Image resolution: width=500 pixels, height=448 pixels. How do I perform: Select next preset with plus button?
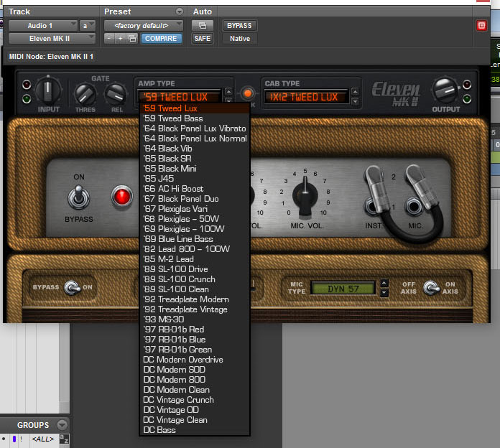click(x=120, y=39)
